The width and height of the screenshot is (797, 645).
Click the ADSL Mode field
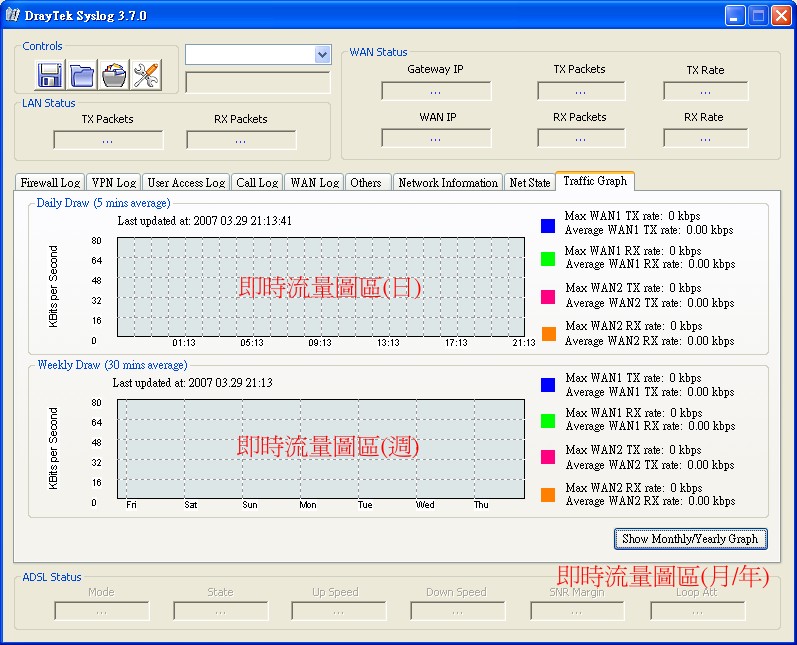[x=102, y=611]
